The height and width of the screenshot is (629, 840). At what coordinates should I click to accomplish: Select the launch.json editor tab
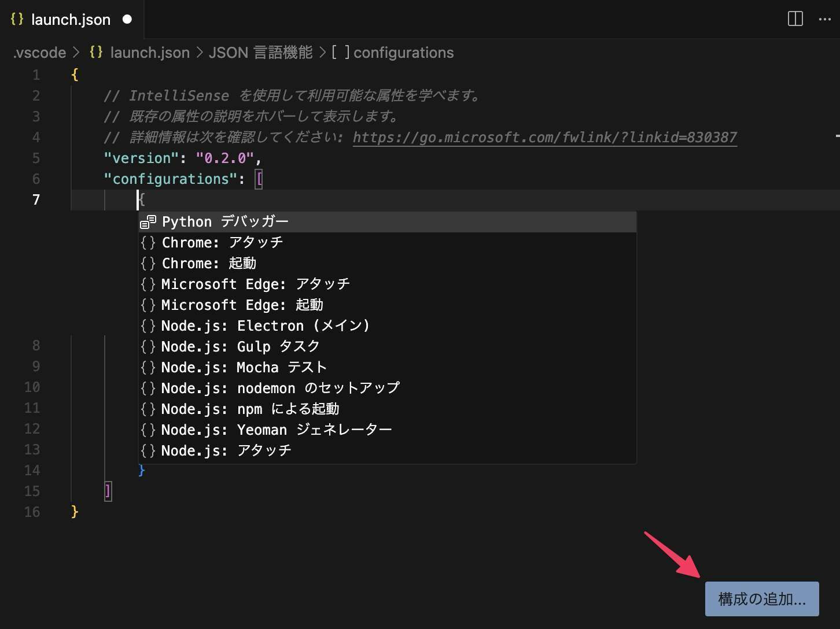pyautogui.click(x=71, y=19)
